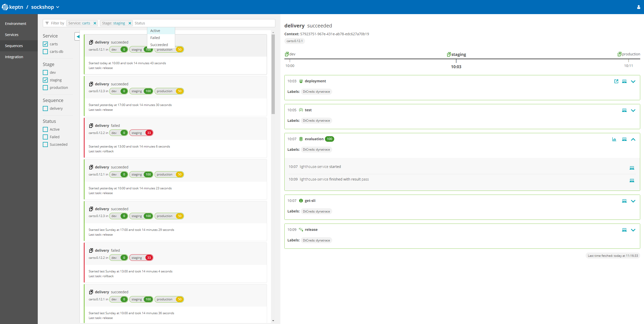This screenshot has height=324, width=644.
Task: Show payload for test task
Action: [624, 110]
